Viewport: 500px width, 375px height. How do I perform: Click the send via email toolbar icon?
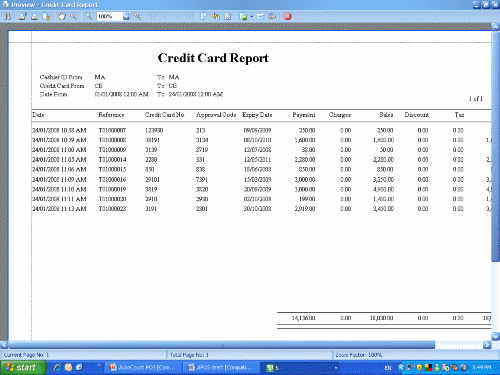260,16
